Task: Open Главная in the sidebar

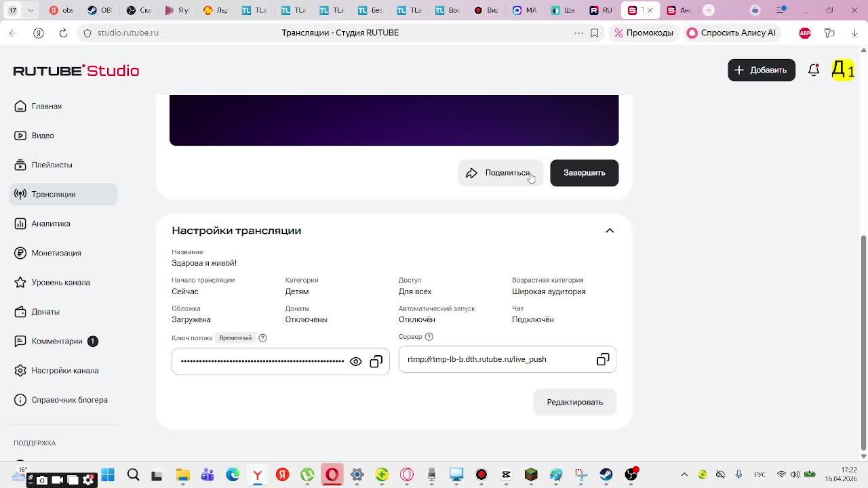Action: pos(46,106)
